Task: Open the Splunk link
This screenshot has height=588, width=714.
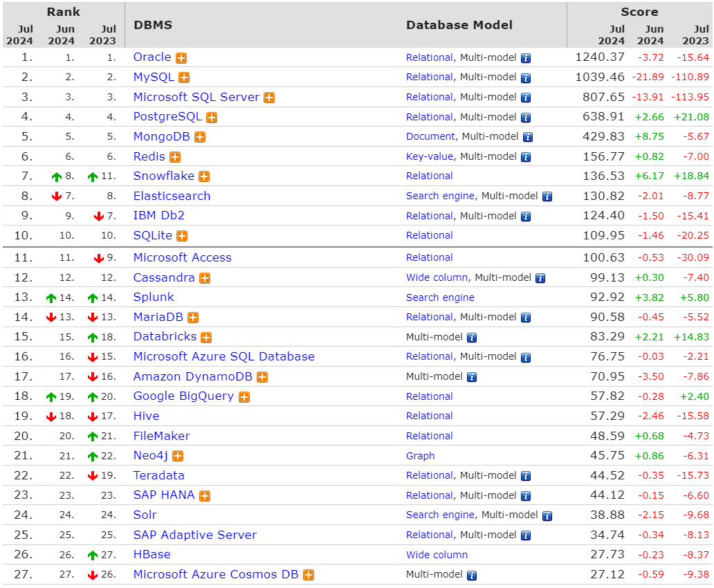Action: (x=154, y=297)
